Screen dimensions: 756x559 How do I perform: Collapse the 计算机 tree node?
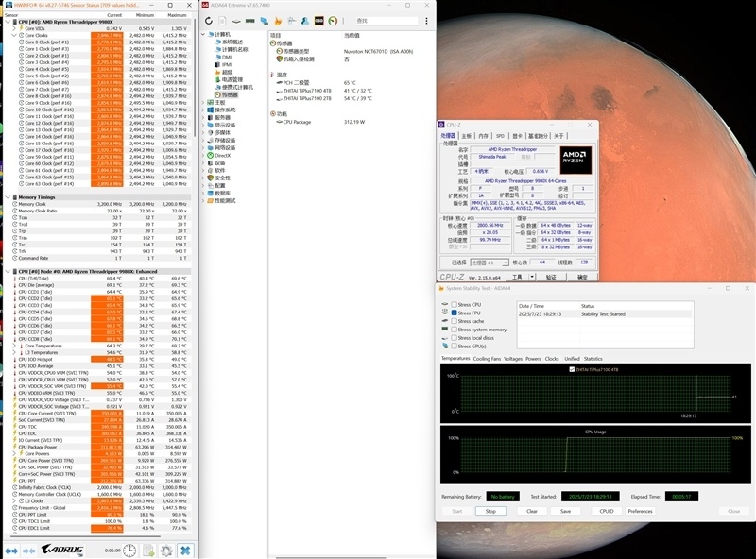[204, 34]
